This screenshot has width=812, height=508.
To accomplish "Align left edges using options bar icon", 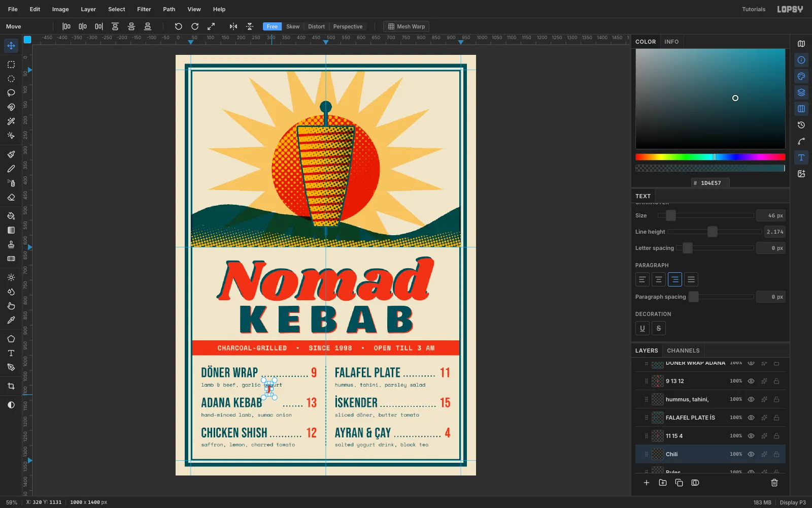I will coord(66,26).
